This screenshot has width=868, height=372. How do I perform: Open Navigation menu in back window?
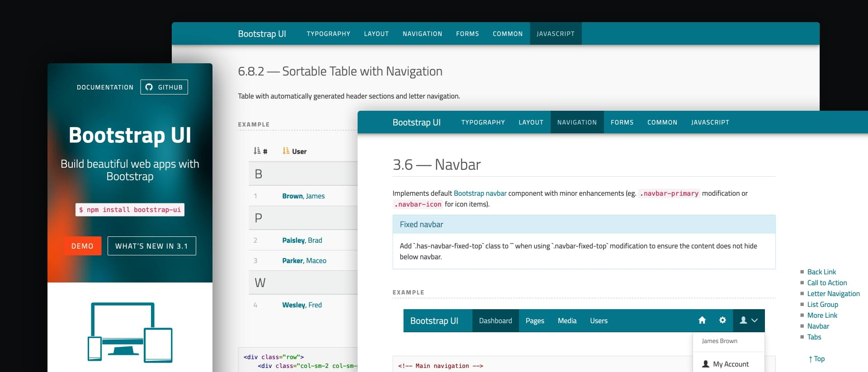422,34
